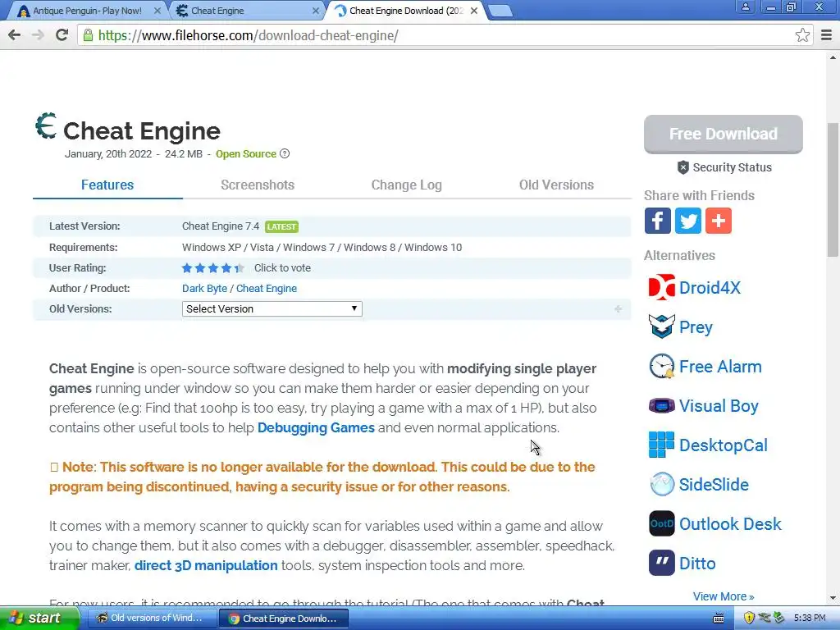
Task: Close the Antique Penguin tab
Action: click(x=157, y=11)
